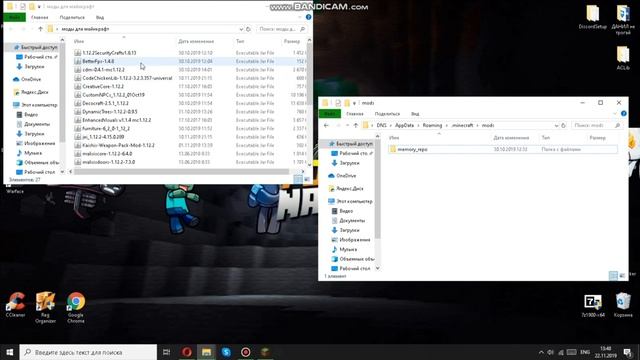Sort by Размер column in mods window

point(597,138)
